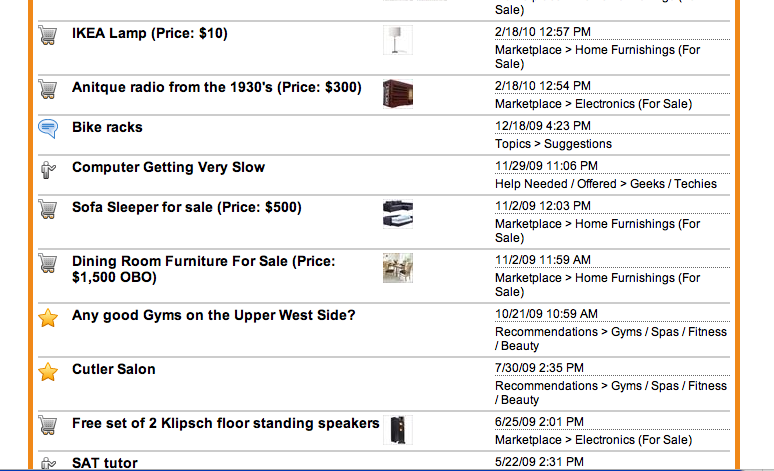Click the speech bubble icon beside Bike racks

47,128
